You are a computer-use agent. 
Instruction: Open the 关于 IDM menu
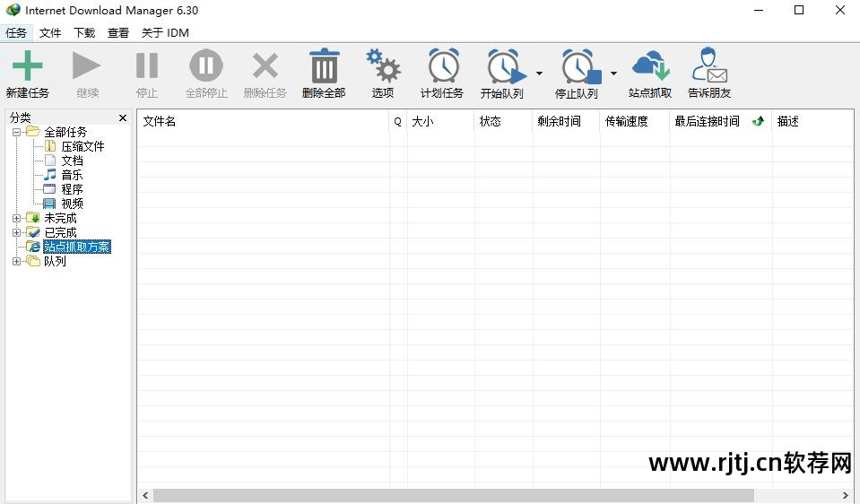(165, 33)
